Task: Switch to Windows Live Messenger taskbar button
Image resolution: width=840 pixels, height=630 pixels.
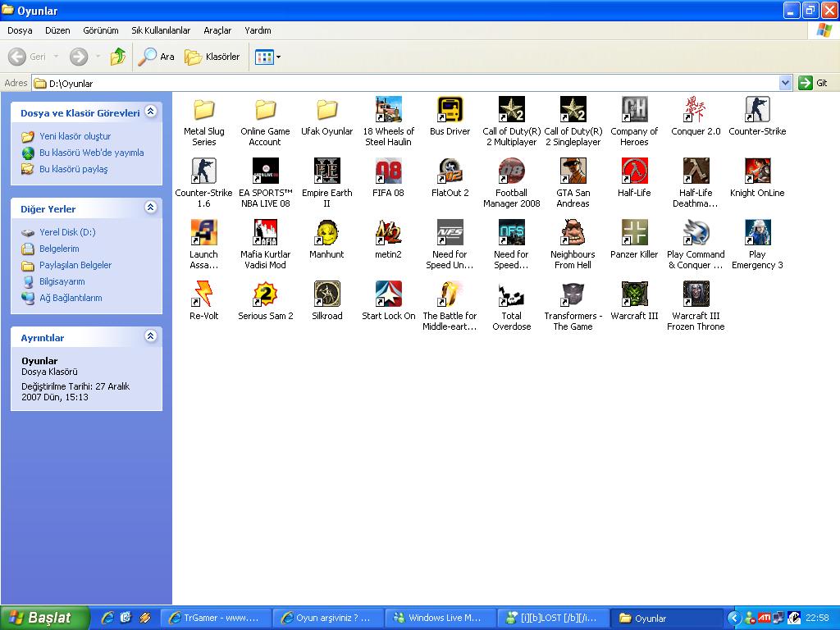Action: [441, 619]
